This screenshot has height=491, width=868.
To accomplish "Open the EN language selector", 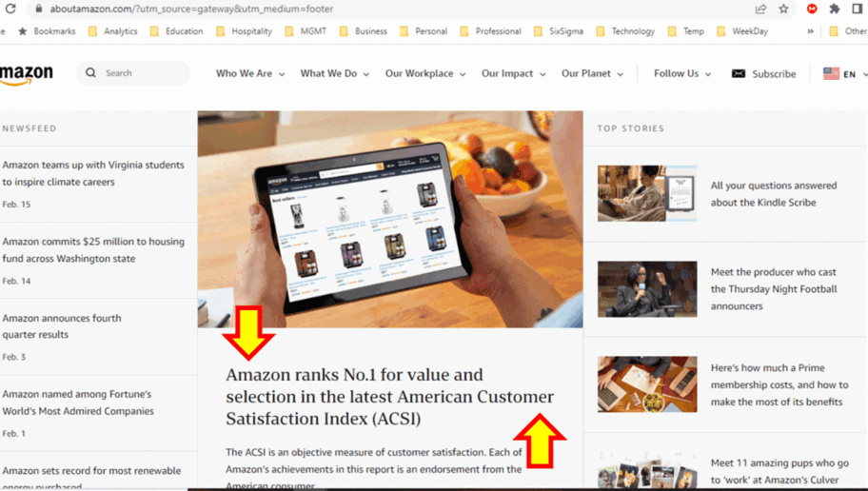I will (845, 73).
